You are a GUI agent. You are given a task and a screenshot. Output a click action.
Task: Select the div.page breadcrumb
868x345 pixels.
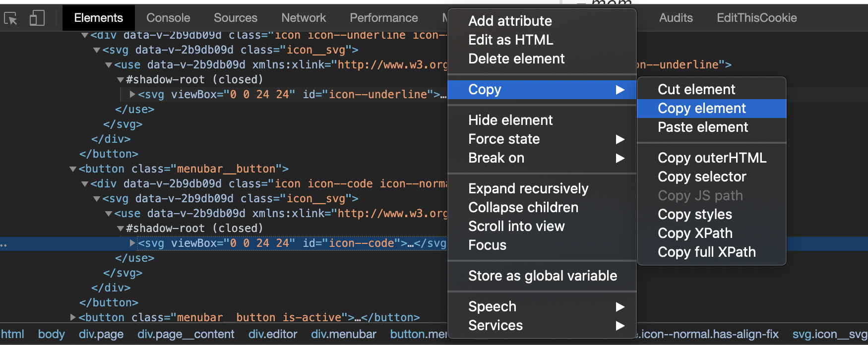click(101, 334)
